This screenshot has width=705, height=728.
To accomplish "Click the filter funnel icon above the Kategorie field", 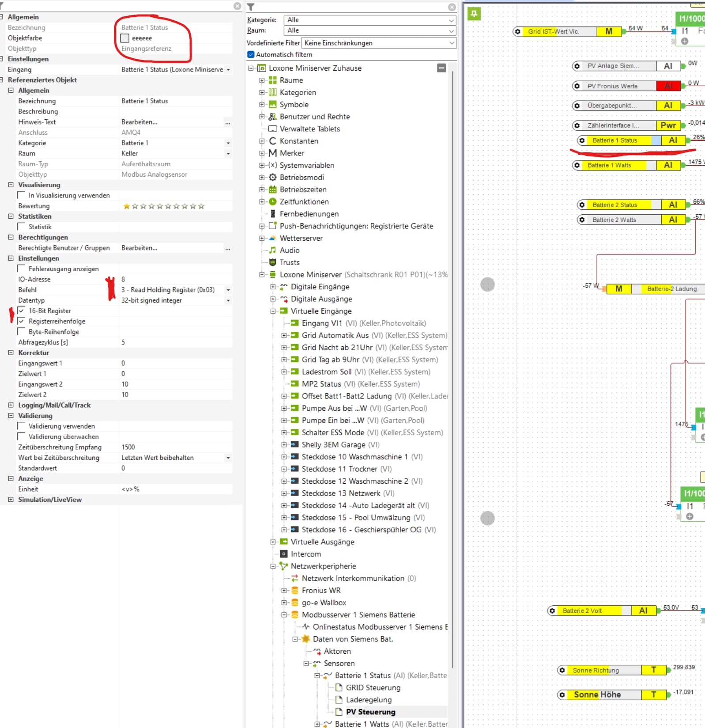I will pos(251,7).
